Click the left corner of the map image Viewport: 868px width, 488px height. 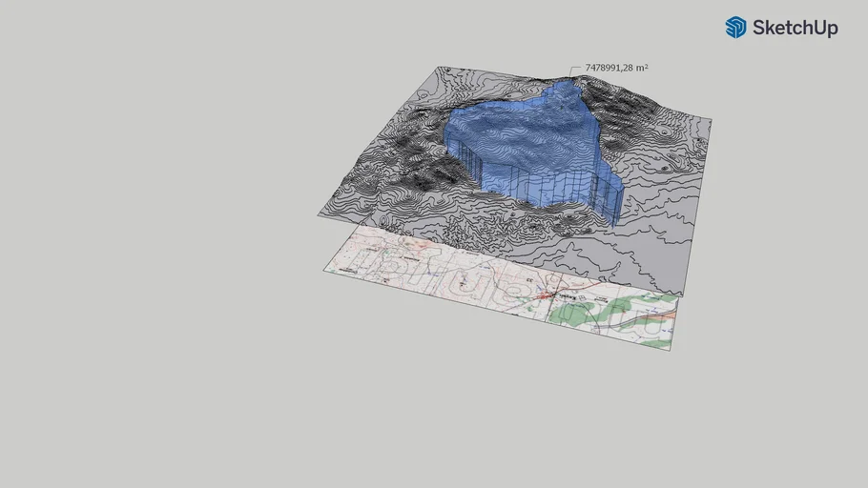click(x=325, y=270)
